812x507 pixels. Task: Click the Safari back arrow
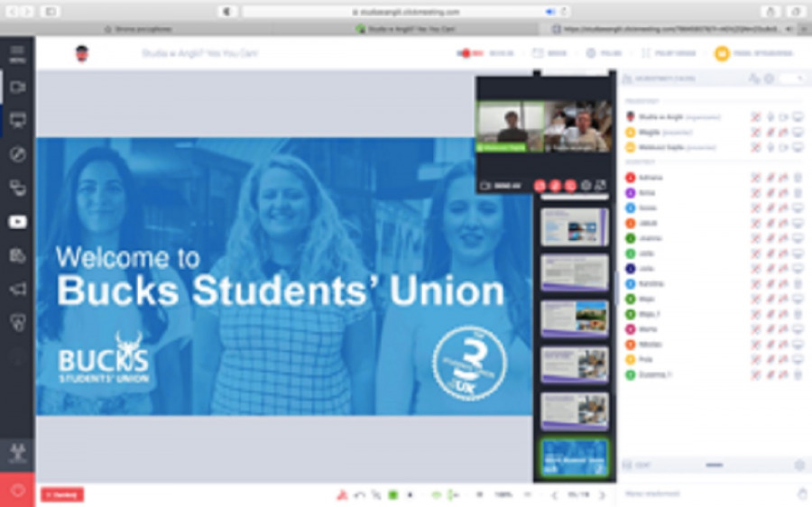pyautogui.click(x=12, y=12)
